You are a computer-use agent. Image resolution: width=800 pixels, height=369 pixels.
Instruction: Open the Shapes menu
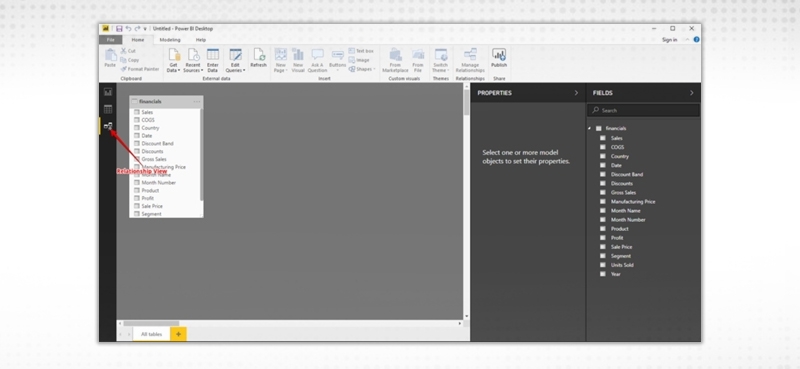click(x=362, y=69)
